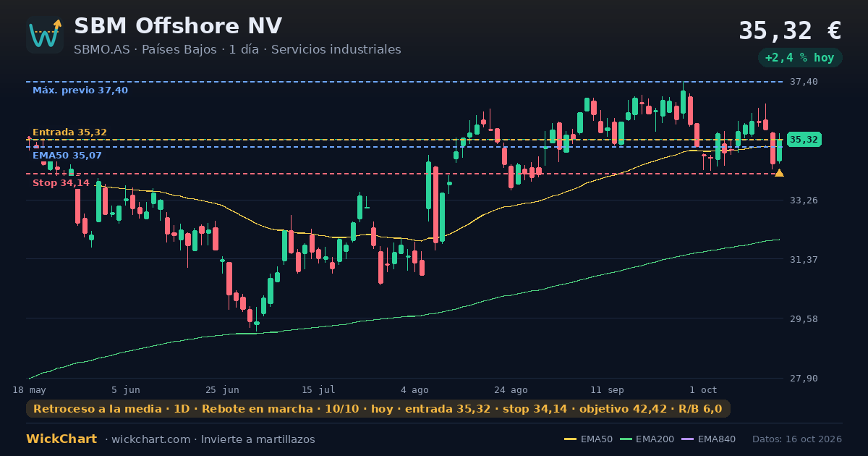Select the SBM Offshore NV title
The width and height of the screenshot is (868, 456).
(x=178, y=26)
